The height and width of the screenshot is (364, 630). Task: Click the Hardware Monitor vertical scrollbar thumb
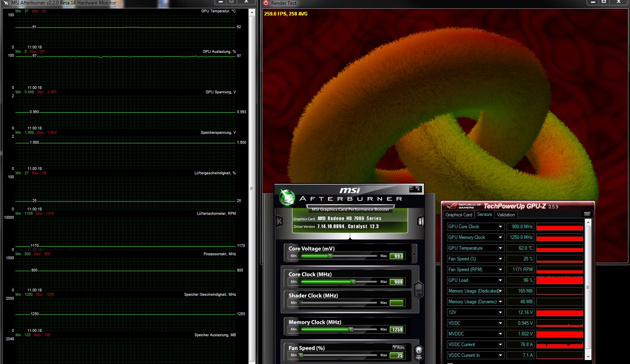tap(252, 188)
